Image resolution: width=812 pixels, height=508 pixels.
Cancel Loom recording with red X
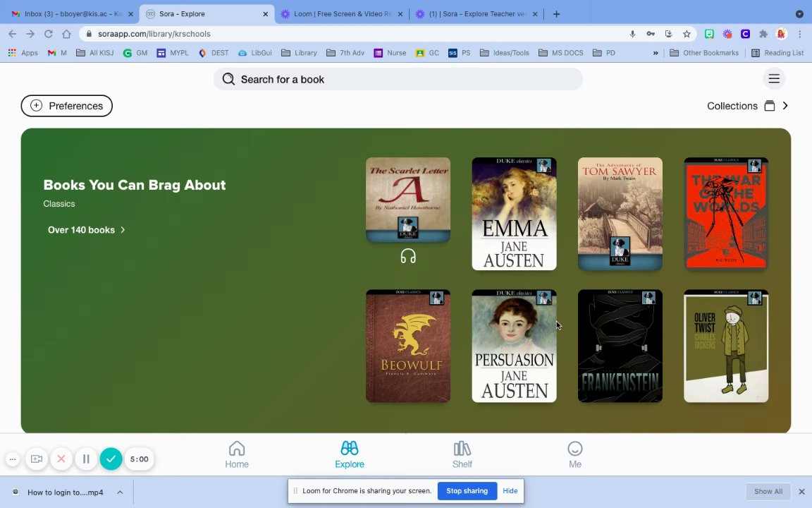pyautogui.click(x=61, y=459)
